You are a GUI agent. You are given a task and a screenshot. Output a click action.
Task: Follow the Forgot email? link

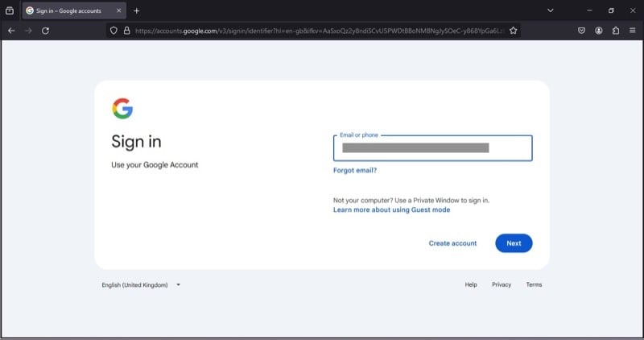pos(355,170)
